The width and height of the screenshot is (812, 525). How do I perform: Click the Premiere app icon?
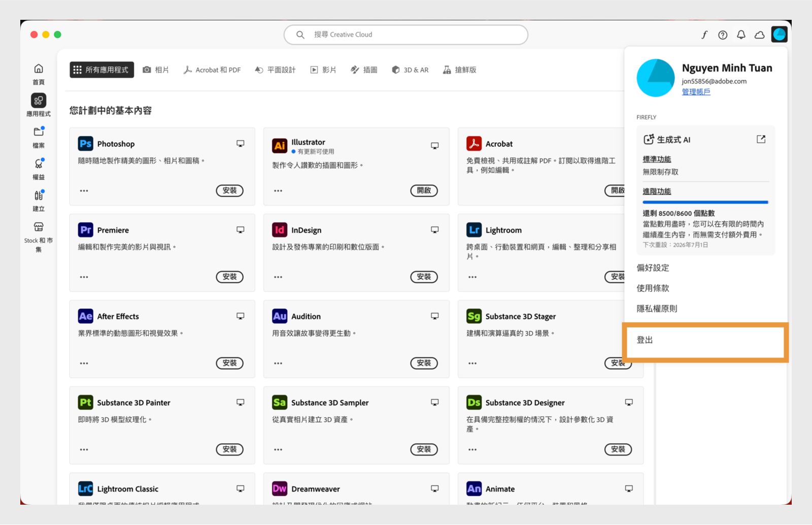pos(85,230)
